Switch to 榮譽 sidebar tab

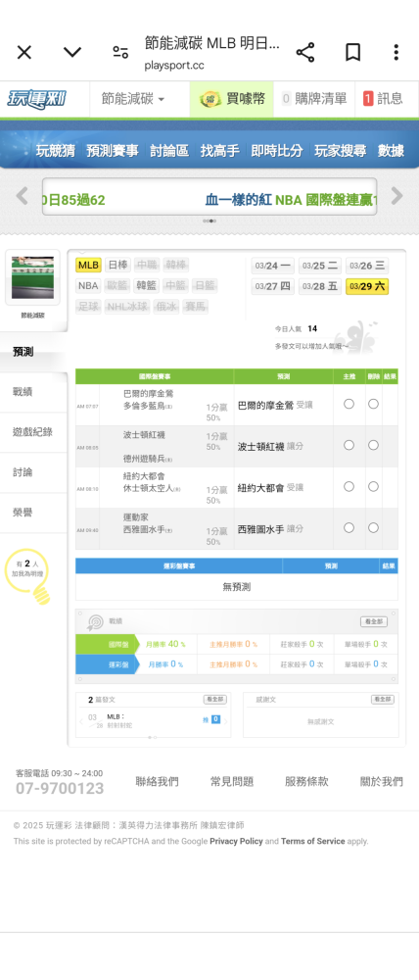click(33, 514)
